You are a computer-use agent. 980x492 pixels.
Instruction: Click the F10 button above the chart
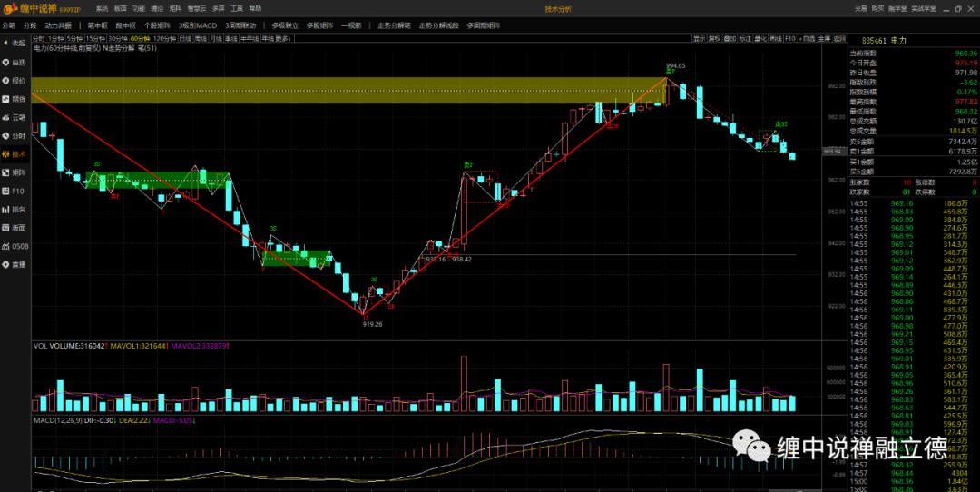pyautogui.click(x=790, y=39)
